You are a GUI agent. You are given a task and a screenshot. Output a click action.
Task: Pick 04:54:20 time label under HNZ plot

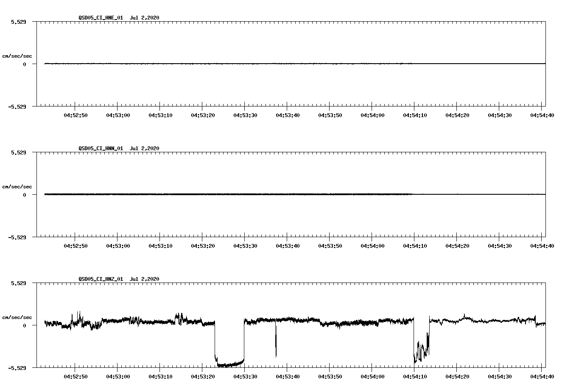[457, 376]
